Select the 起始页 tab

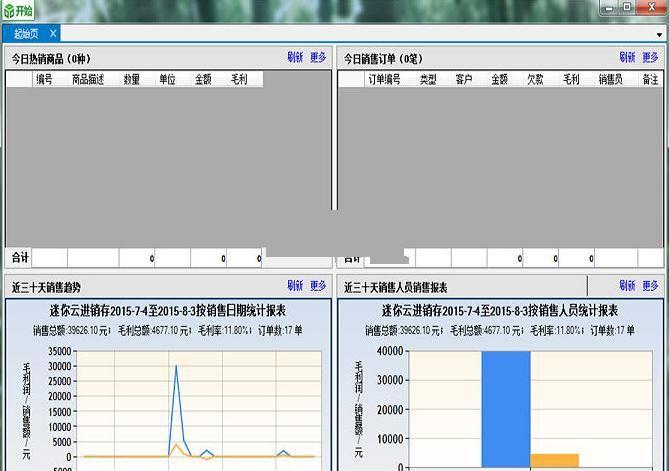click(27, 33)
